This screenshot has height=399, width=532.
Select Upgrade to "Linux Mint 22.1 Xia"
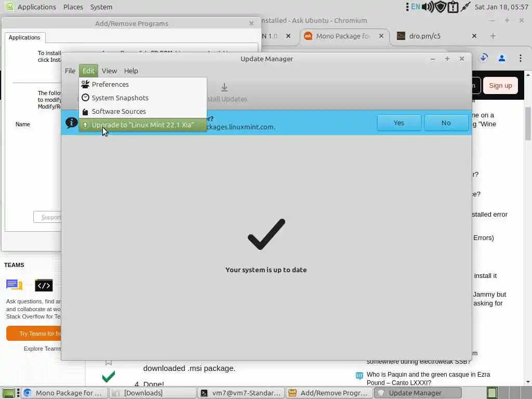point(142,125)
